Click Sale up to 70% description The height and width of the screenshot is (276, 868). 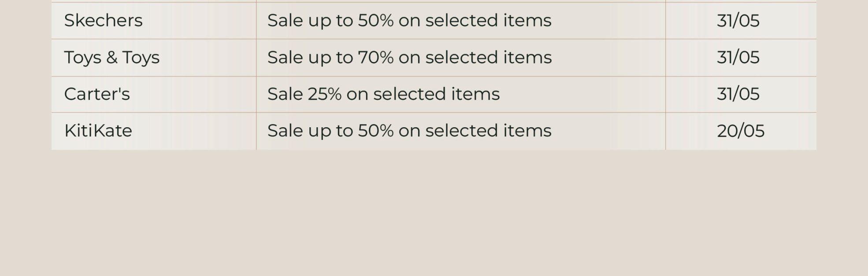coord(409,58)
